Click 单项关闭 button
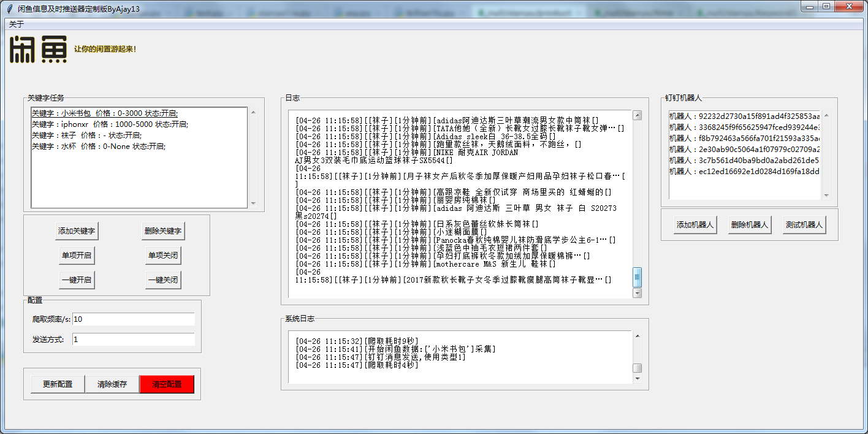 click(163, 256)
